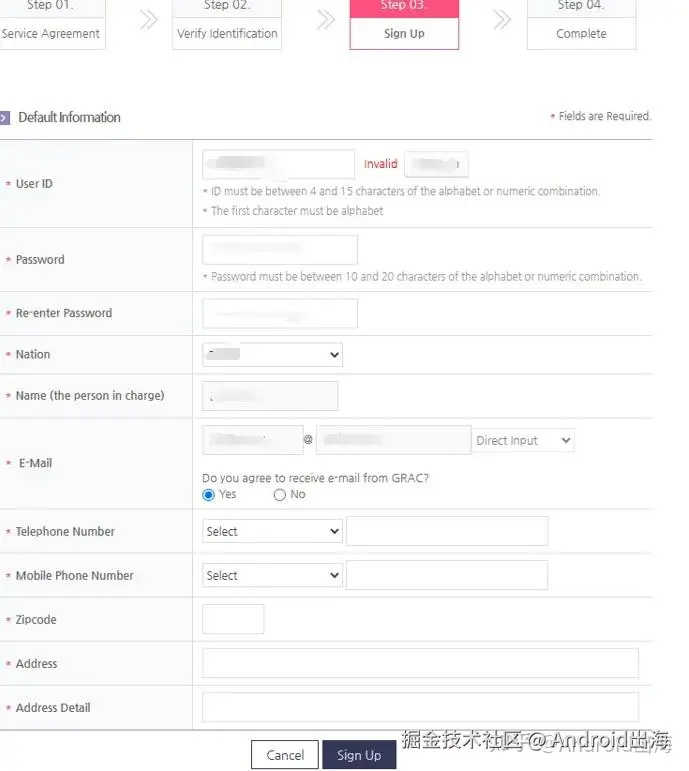Click the Re-enter Password field

tap(280, 313)
